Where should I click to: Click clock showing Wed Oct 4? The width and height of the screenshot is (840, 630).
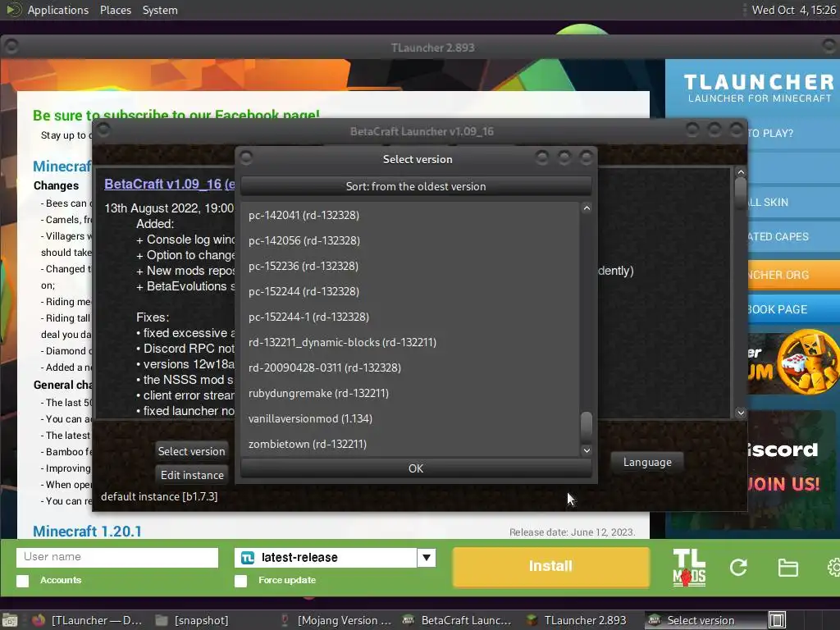pyautogui.click(x=793, y=10)
